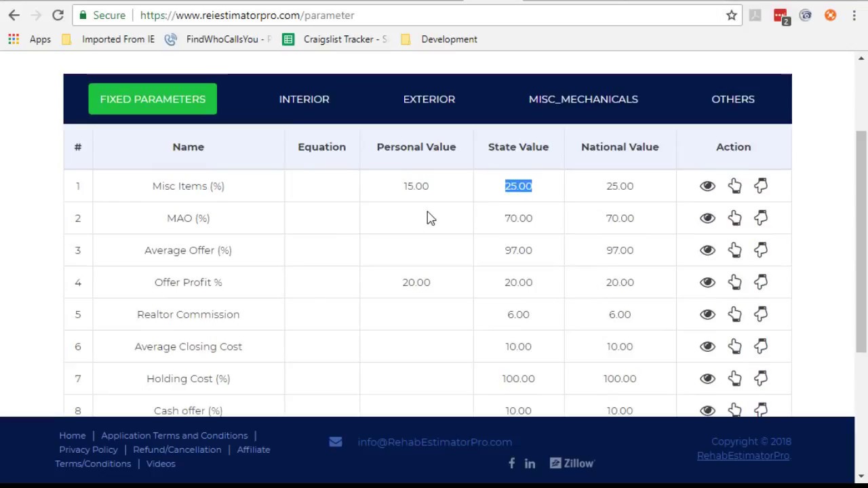Click the hand-pointing-down icon for Offer Profit %
The height and width of the screenshot is (488, 868).
point(761,282)
